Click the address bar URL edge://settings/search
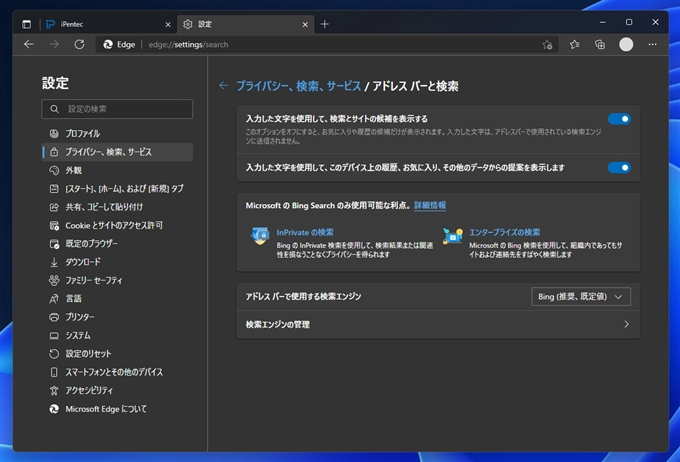Viewport: 680px width, 462px height. click(x=188, y=45)
